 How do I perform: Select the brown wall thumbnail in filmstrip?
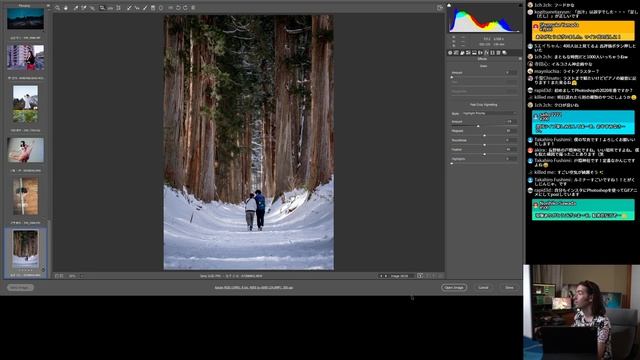(x=25, y=196)
